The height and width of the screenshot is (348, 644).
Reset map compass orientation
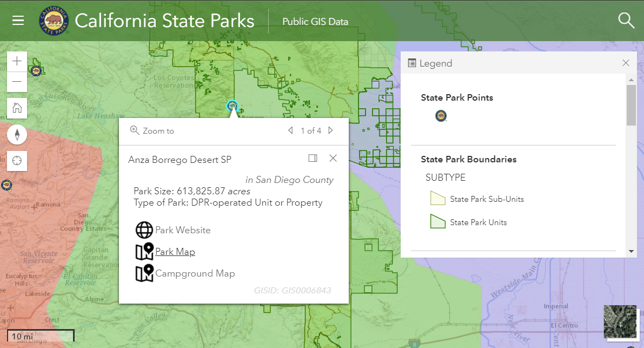coord(17,134)
